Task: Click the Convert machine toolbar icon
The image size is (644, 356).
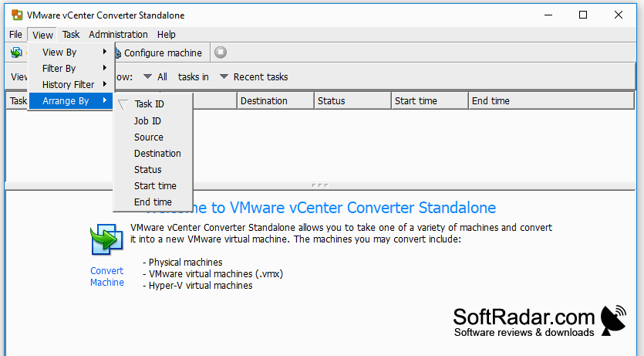Action: coord(16,53)
